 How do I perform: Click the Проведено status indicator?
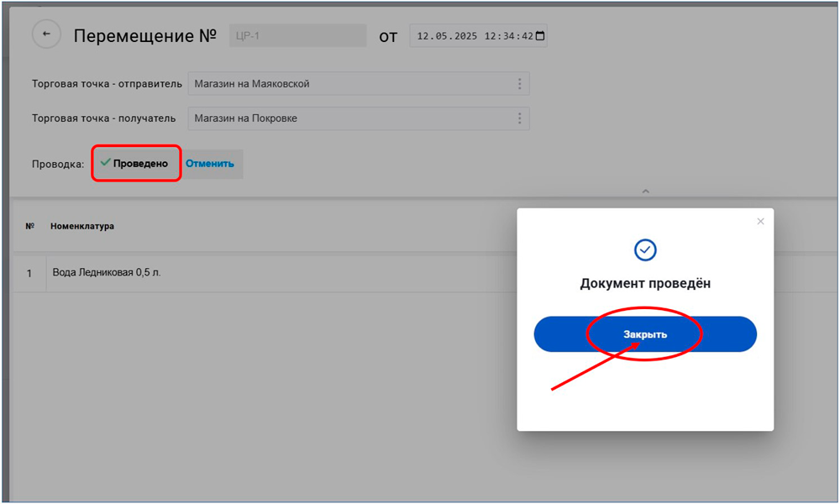point(134,164)
